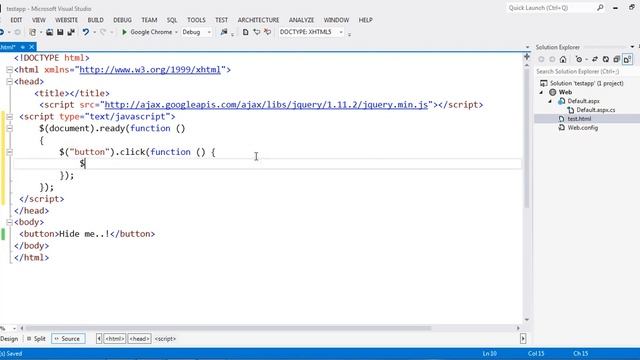Switch to Source view tab
Viewport: 640px width, 360px height.
[x=68, y=339]
